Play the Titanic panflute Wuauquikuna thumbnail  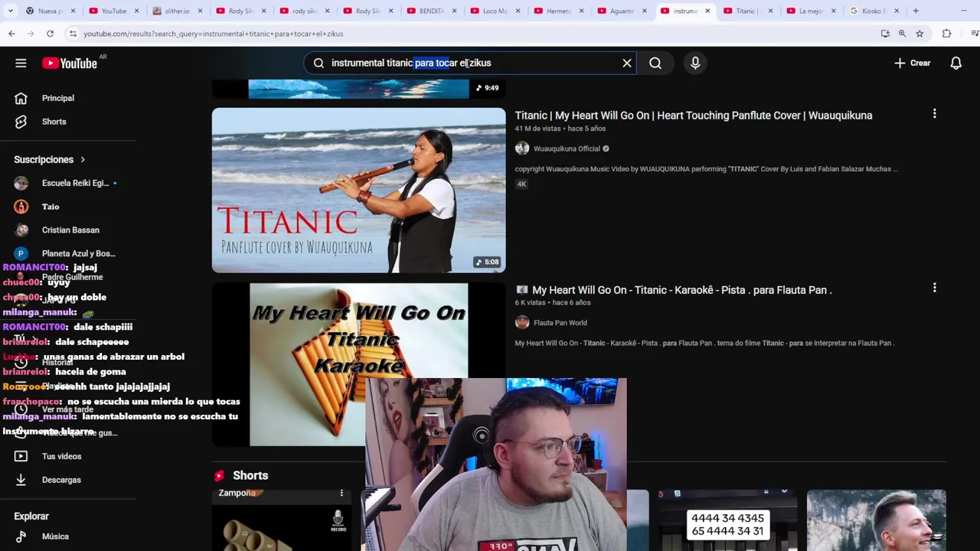(358, 190)
